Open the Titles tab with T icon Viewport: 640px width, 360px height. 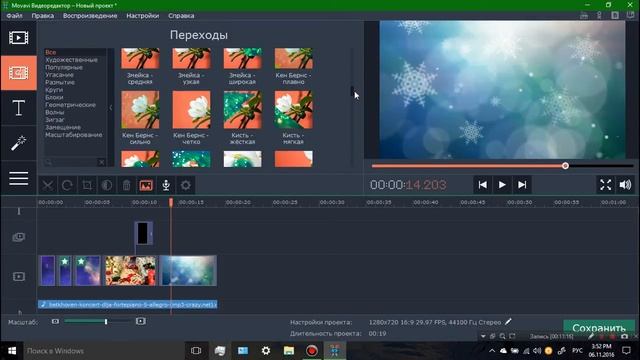click(x=18, y=108)
